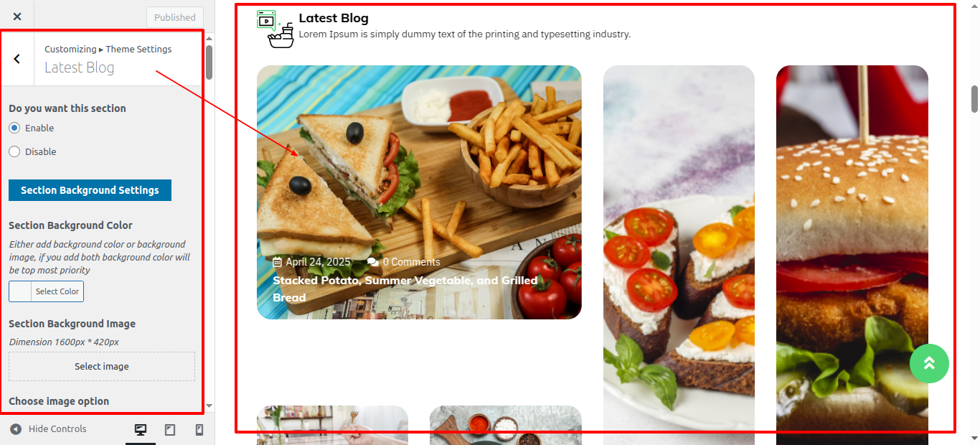Open the Section Background Settings tab
The image size is (980, 445).
point(90,190)
